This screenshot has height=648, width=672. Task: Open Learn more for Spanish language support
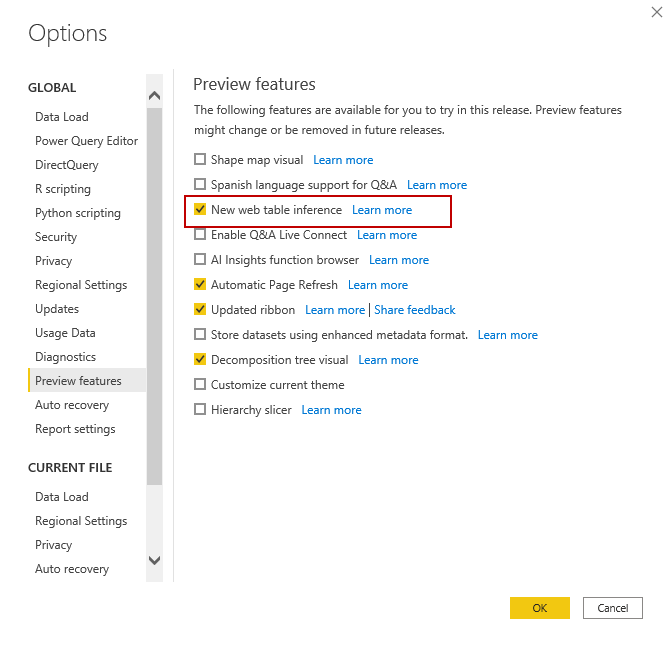[437, 185]
